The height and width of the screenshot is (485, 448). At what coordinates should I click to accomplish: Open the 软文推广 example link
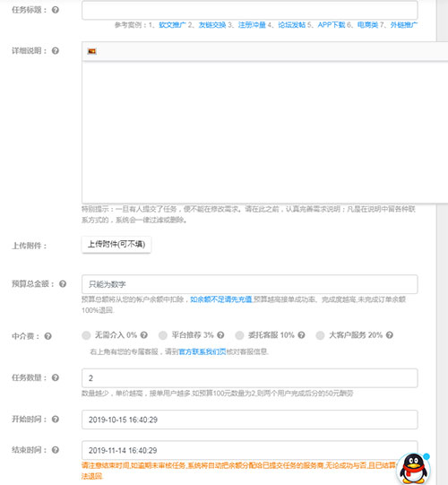click(x=173, y=25)
